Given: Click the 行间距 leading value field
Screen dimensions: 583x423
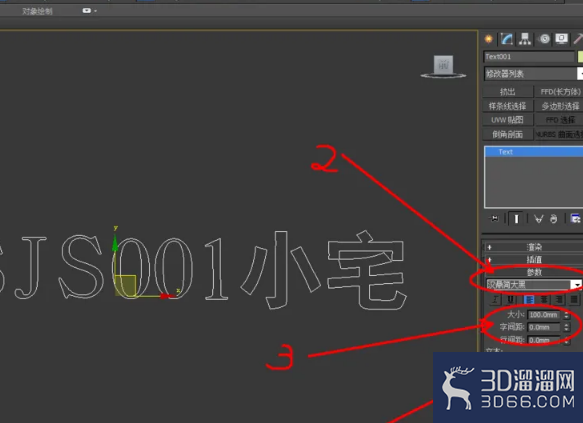Looking at the screenshot, I should (544, 340).
